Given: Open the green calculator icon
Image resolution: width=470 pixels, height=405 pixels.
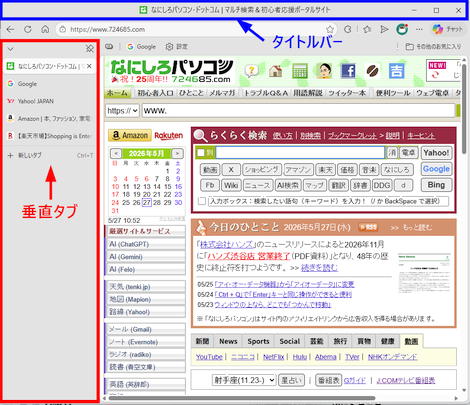Looking at the screenshot, I should pyautogui.click(x=299, y=71).
